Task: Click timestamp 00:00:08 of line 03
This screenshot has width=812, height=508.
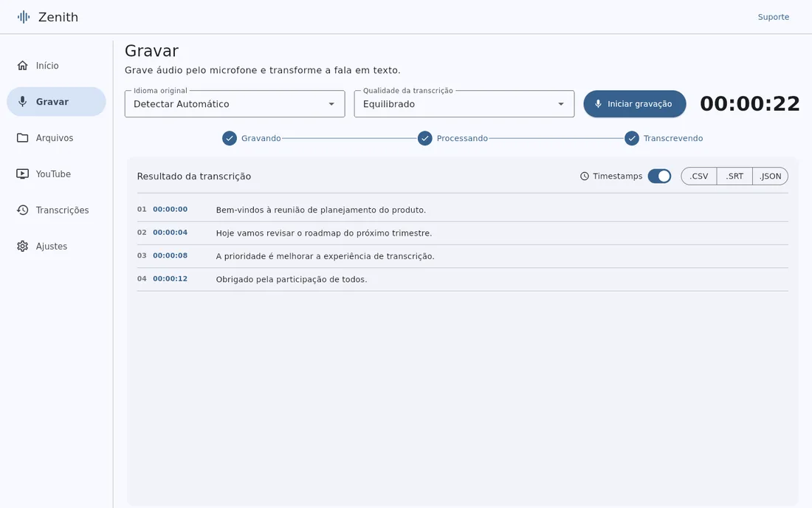Action: pos(170,255)
